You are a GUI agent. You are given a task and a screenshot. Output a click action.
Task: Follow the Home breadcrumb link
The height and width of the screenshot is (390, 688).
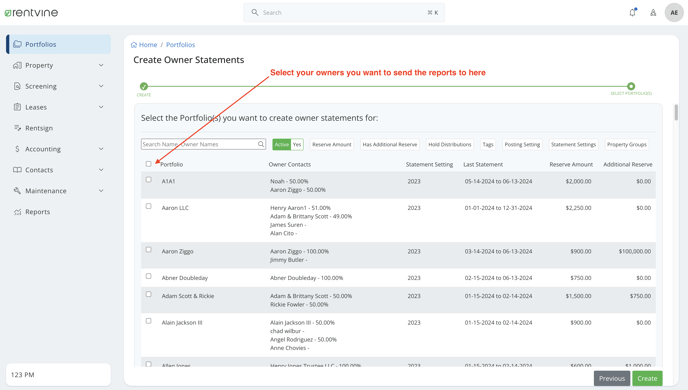coord(148,45)
